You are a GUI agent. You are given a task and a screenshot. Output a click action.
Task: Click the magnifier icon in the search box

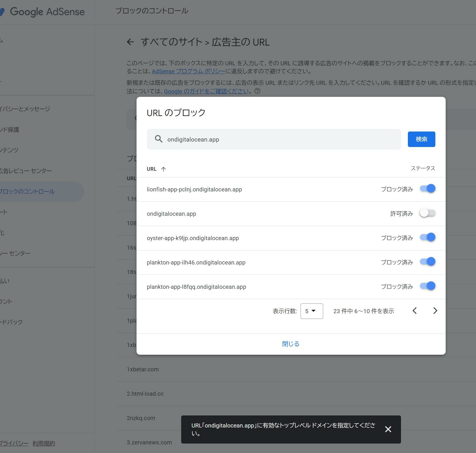(159, 139)
